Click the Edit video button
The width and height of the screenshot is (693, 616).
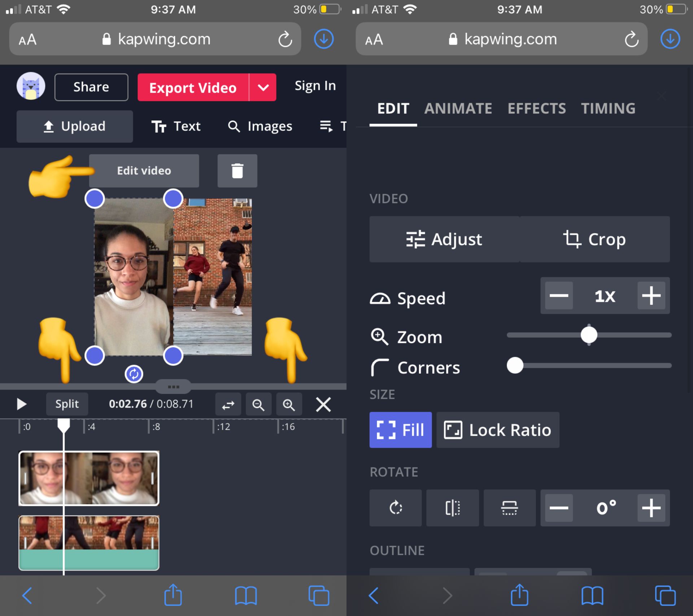(144, 171)
